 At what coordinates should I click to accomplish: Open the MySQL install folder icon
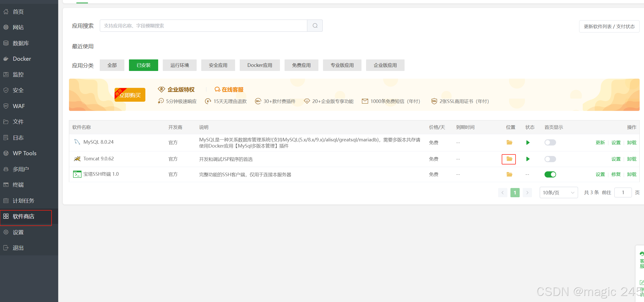click(509, 142)
